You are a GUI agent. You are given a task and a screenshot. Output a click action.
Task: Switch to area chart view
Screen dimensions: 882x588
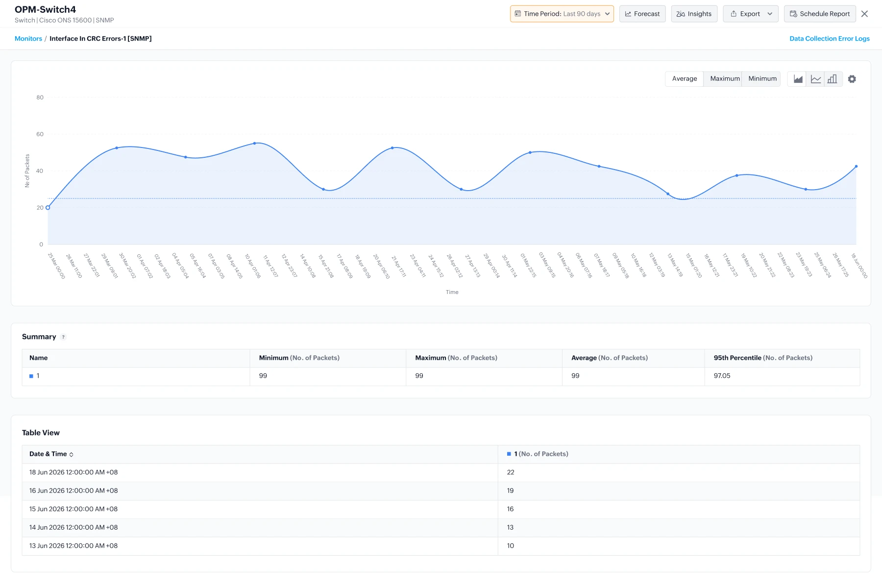click(x=798, y=79)
